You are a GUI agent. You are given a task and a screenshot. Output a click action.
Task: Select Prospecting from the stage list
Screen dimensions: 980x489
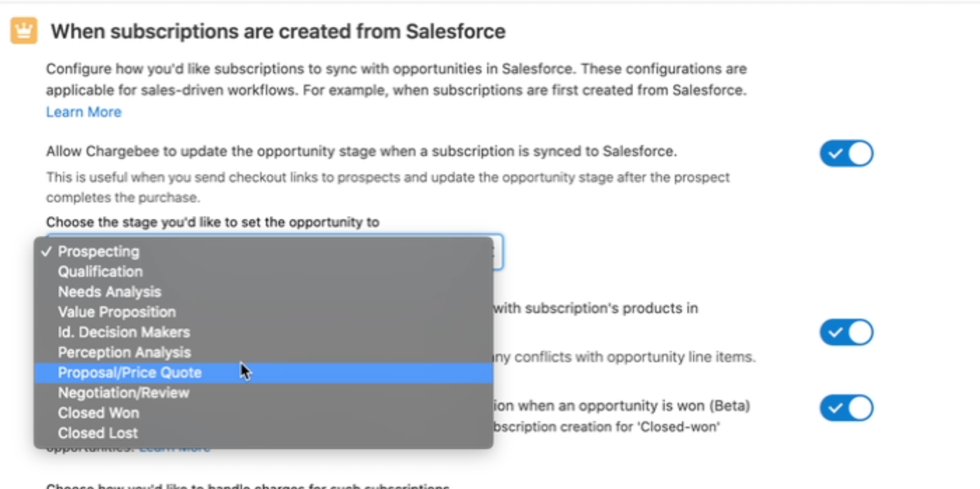[98, 252]
